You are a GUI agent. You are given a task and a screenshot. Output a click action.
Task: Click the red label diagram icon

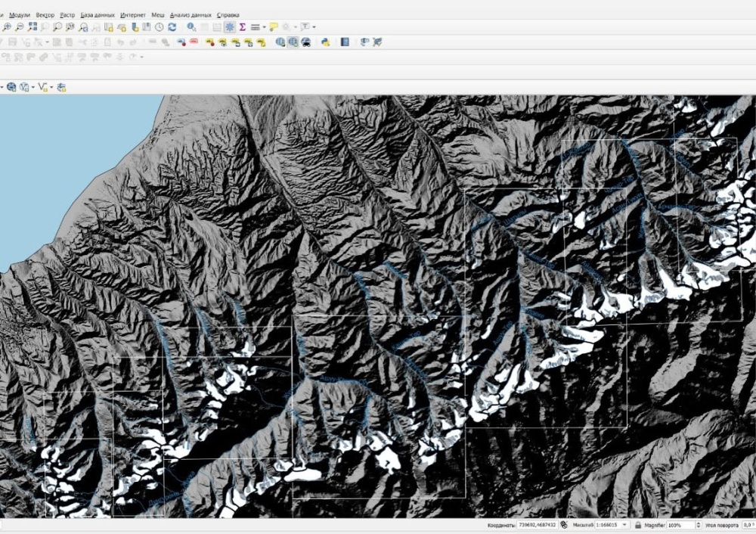pos(194,42)
